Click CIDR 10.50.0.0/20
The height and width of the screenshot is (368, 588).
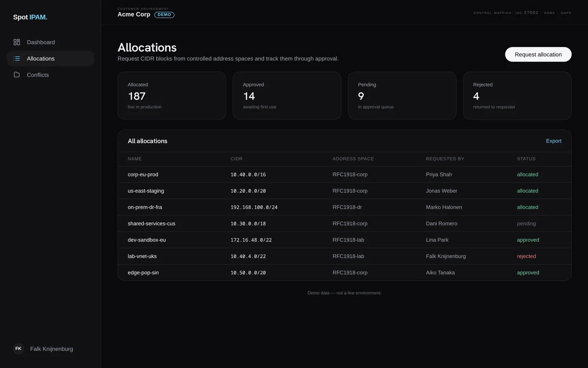click(248, 273)
